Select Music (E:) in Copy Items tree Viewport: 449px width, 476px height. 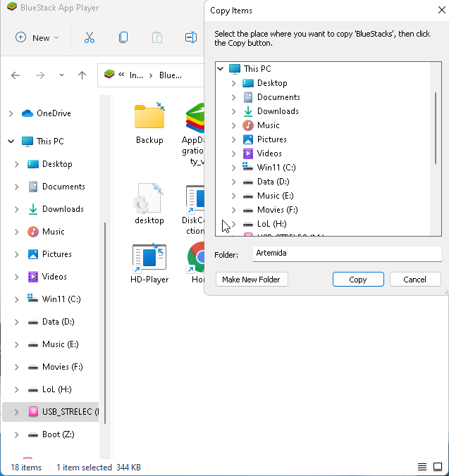coord(269,196)
